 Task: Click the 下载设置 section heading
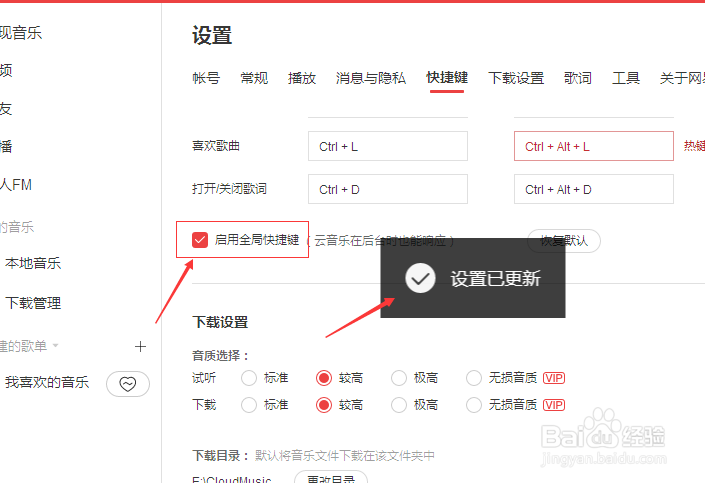(220, 322)
